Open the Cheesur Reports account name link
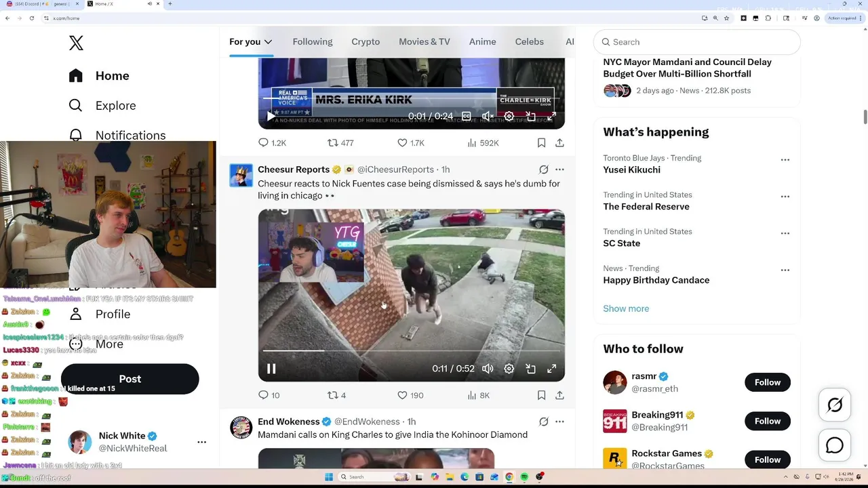This screenshot has height=488, width=868. pos(294,169)
